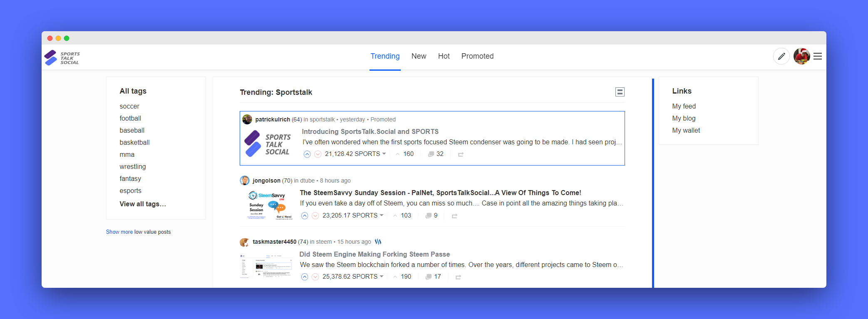Downvote the taskmaster4450 post

click(315, 277)
